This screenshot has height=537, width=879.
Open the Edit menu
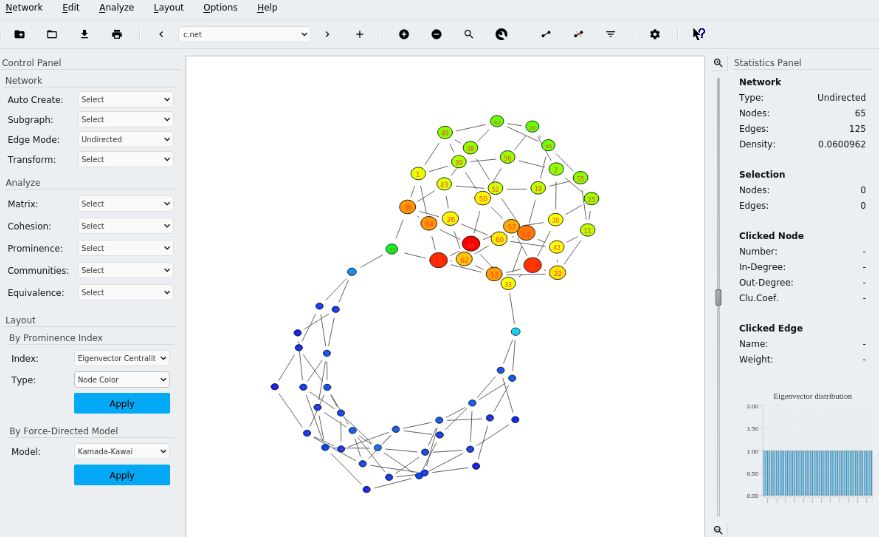71,7
